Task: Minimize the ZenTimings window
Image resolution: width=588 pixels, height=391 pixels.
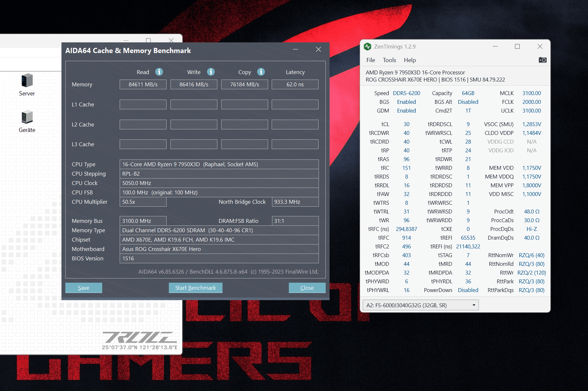Action: click(x=495, y=47)
